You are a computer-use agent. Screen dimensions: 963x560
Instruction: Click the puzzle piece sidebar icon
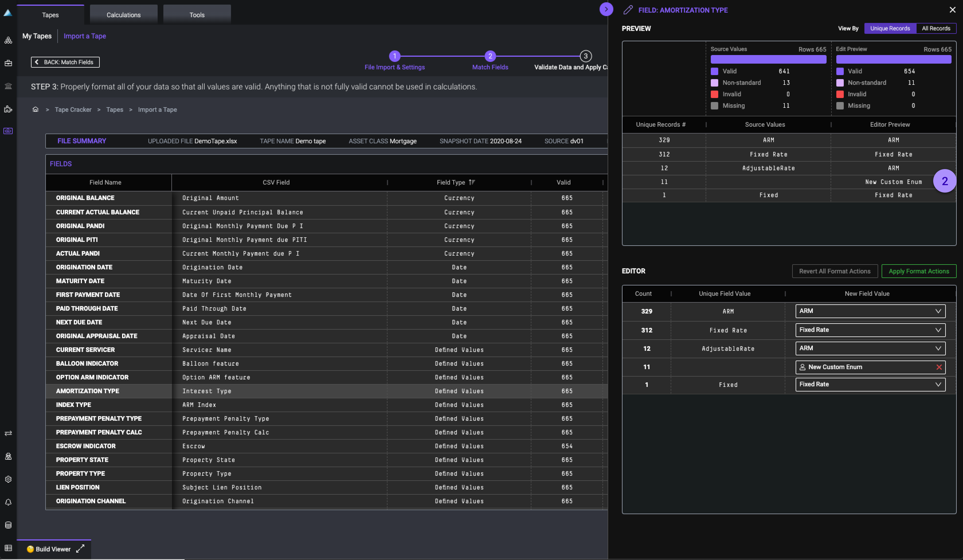click(8, 109)
